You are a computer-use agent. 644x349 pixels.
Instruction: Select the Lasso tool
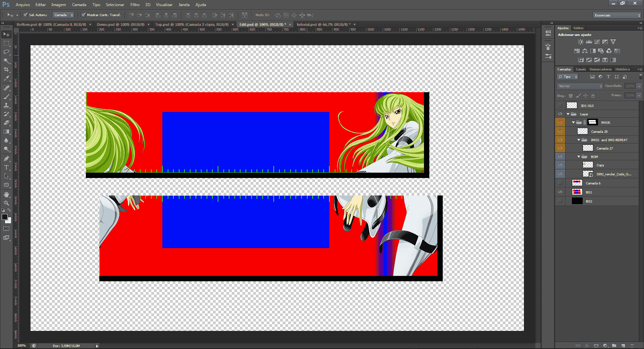pyautogui.click(x=6, y=52)
